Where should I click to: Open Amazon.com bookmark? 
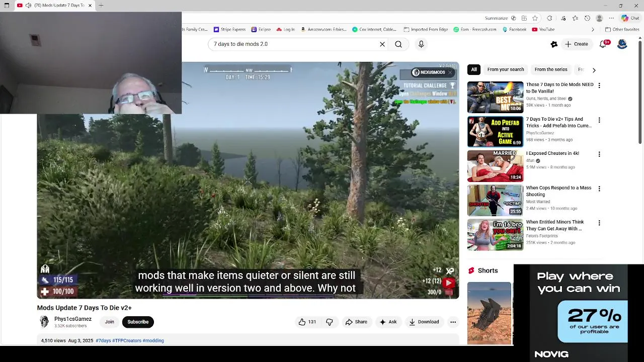323,30
